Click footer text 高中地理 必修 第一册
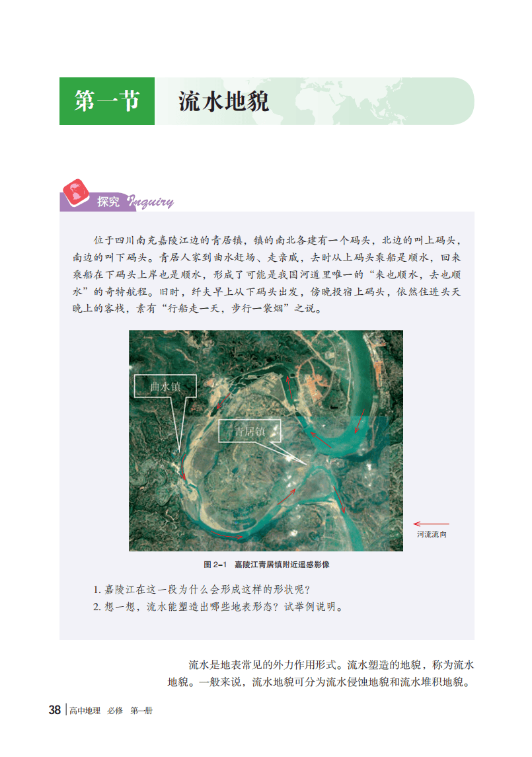Image resolution: width=532 pixels, height=757 pixels. coord(111,711)
